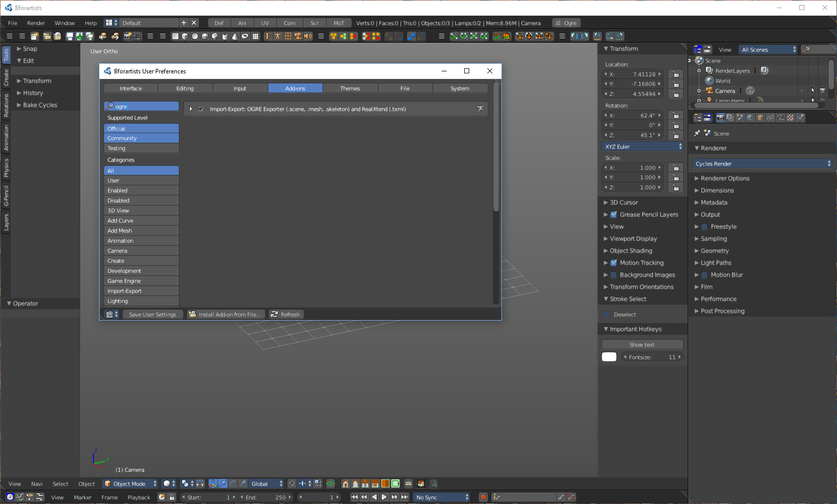Open the Render menu
Viewport: 837px width, 504px height.
36,23
